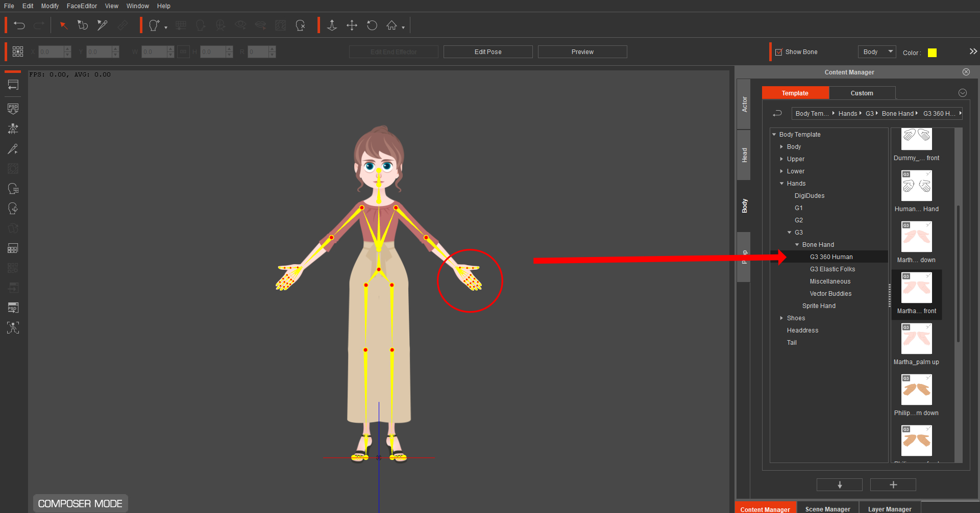This screenshot has width=980, height=513.
Task: Click the Home view icon
Action: click(391, 25)
